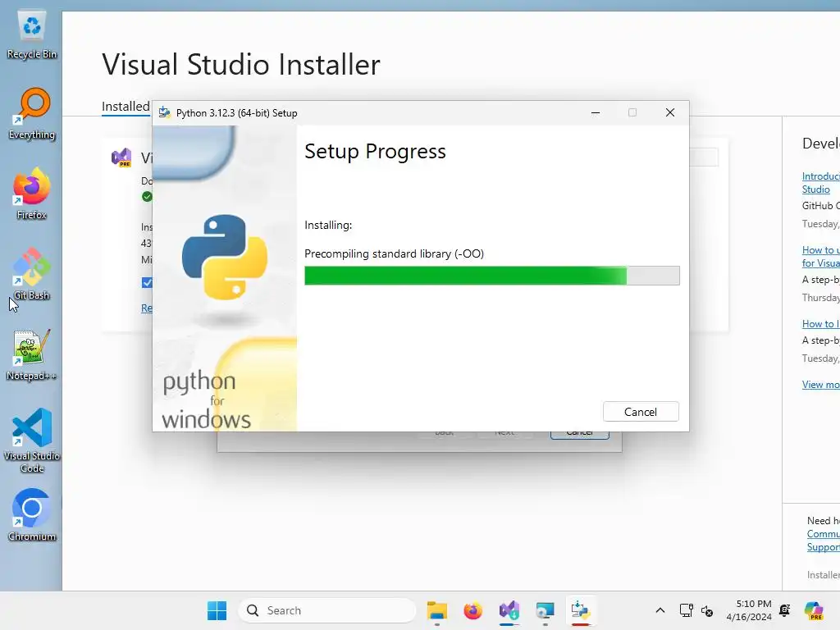Click Cancel in the dialog behind Python Setup
Viewport: 840px width, 630px height.
pos(580,435)
